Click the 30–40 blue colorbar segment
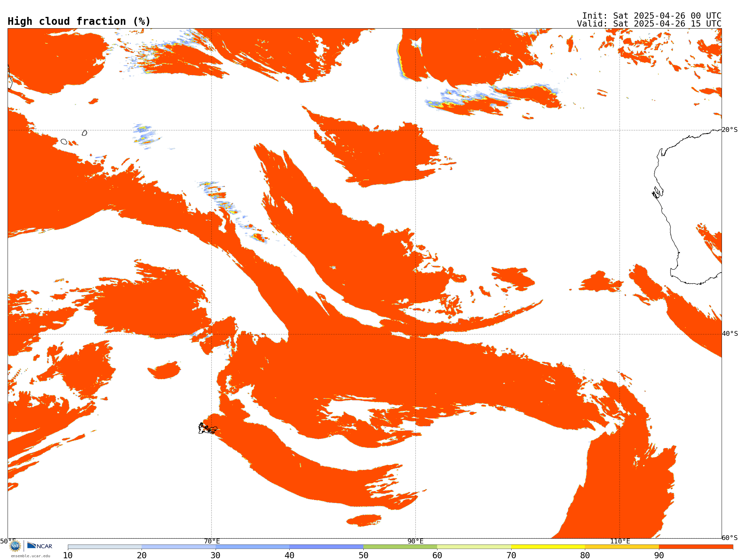744x560 pixels. pyautogui.click(x=252, y=547)
